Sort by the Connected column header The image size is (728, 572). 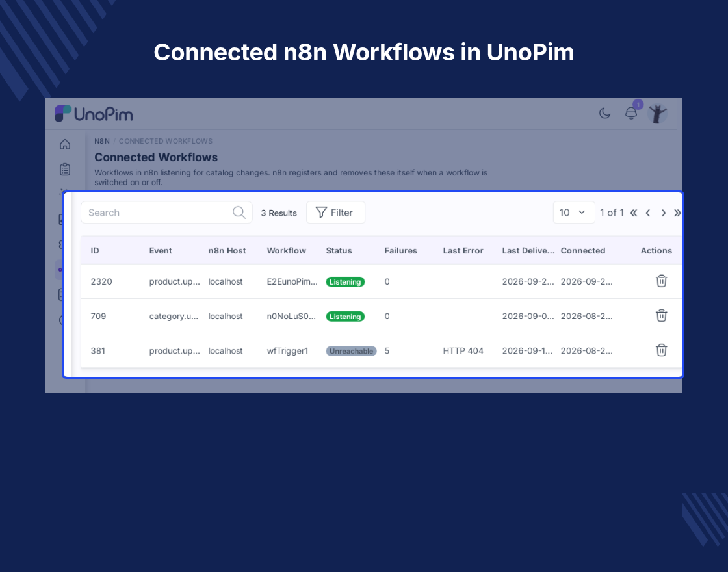click(x=582, y=251)
